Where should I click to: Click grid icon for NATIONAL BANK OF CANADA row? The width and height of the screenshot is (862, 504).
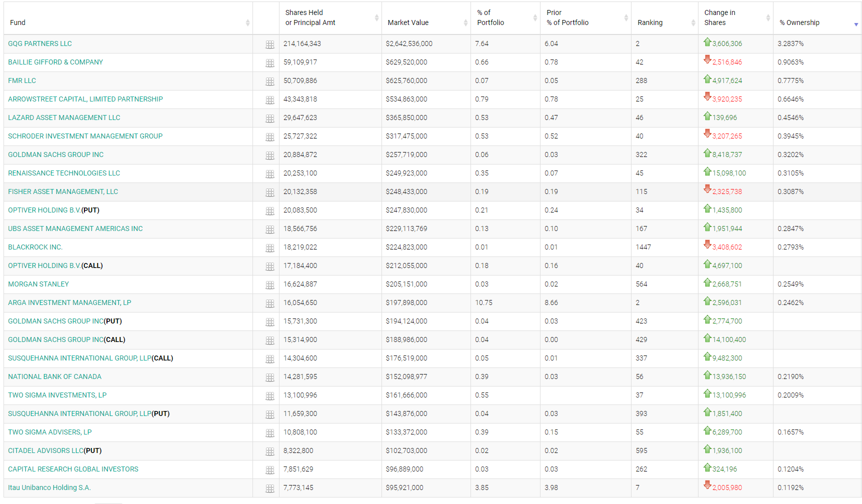(x=270, y=377)
